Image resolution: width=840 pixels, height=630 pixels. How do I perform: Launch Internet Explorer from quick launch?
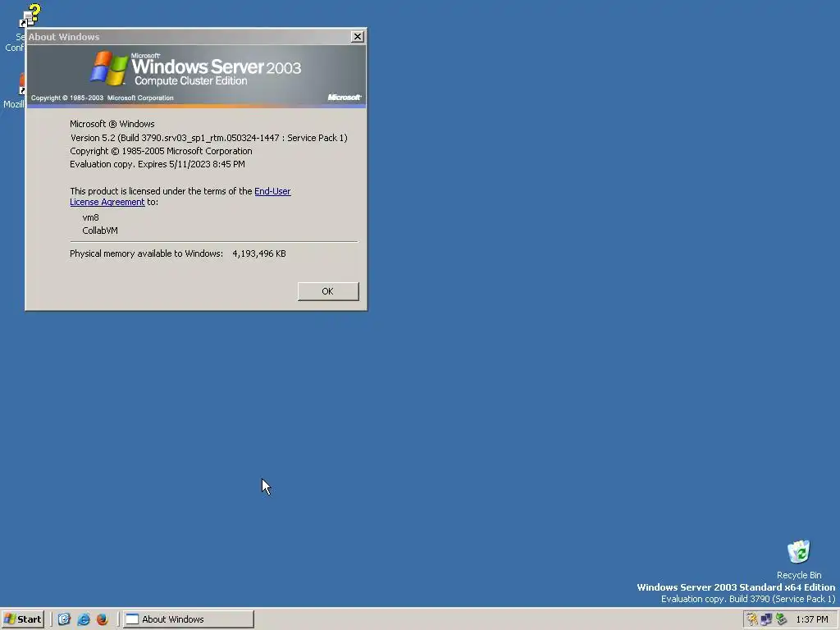[x=84, y=619]
